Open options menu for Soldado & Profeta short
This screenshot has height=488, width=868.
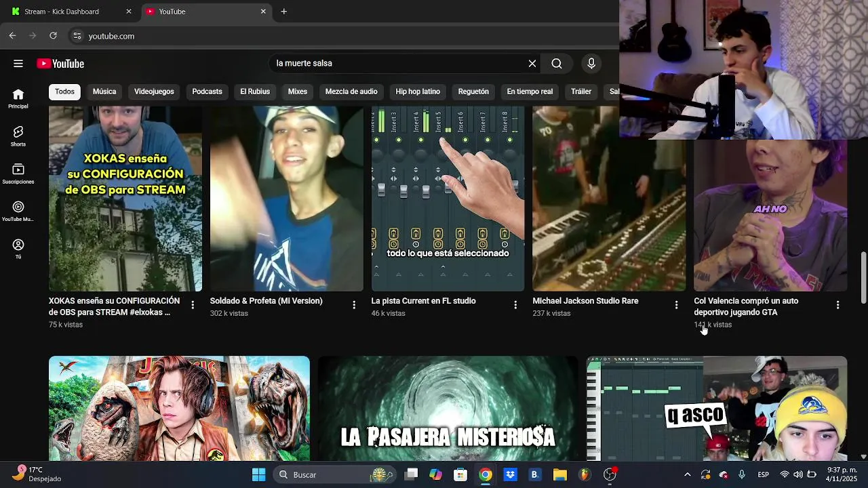(354, 305)
